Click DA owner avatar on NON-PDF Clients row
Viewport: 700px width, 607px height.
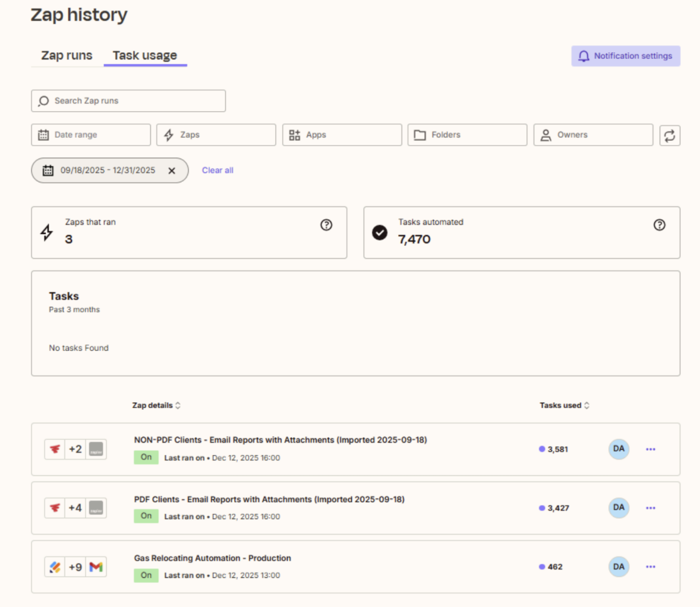click(619, 449)
